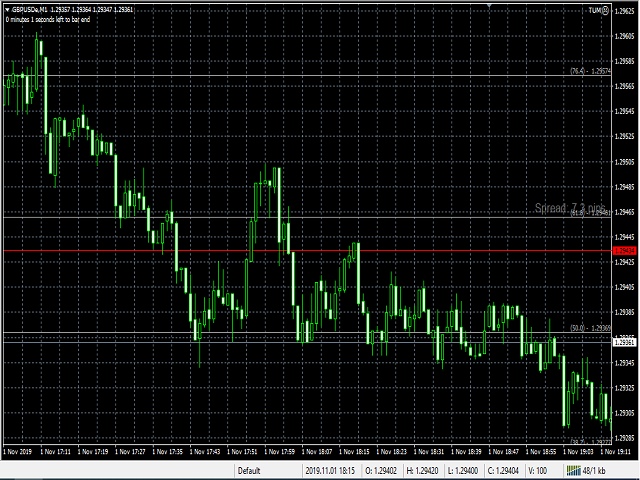The height and width of the screenshot is (480, 640).
Task: Select the (61.8) Fibonacci level label
Action: click(590, 213)
